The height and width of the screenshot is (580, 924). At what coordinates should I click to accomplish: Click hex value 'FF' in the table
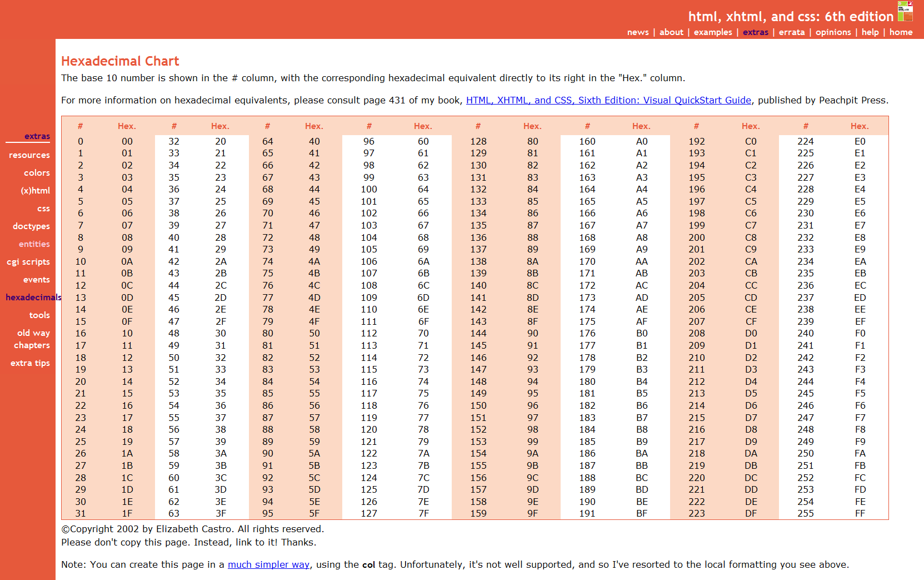point(860,513)
